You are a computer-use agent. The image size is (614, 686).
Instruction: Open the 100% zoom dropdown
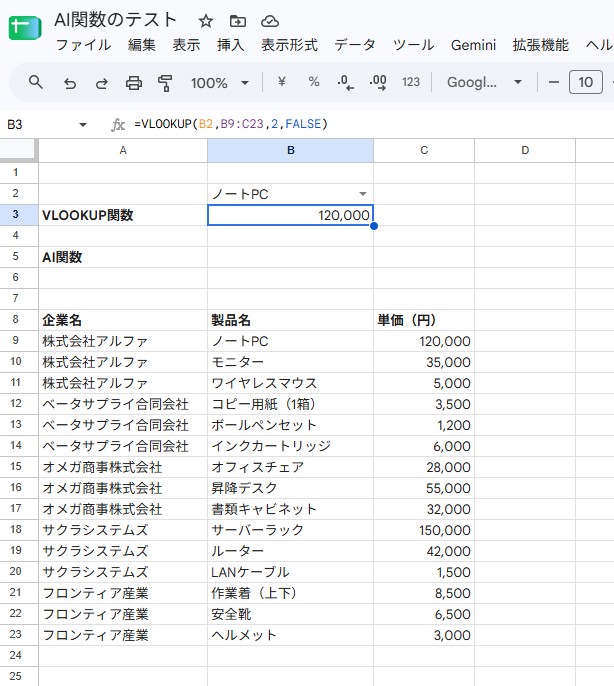click(x=220, y=83)
